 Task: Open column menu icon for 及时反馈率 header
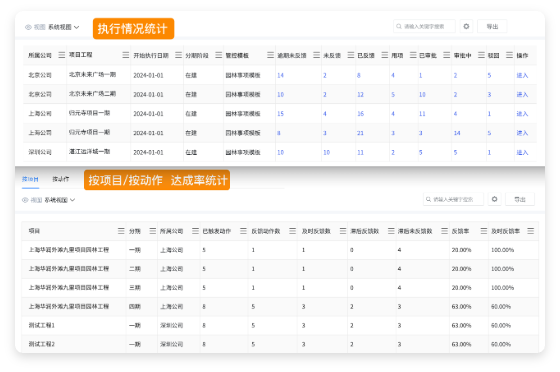[x=530, y=231]
